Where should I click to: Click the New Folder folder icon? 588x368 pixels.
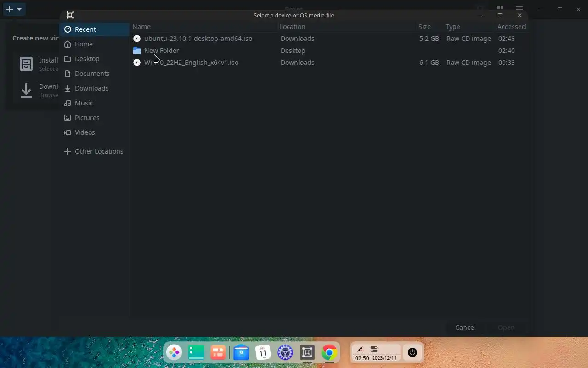point(137,51)
